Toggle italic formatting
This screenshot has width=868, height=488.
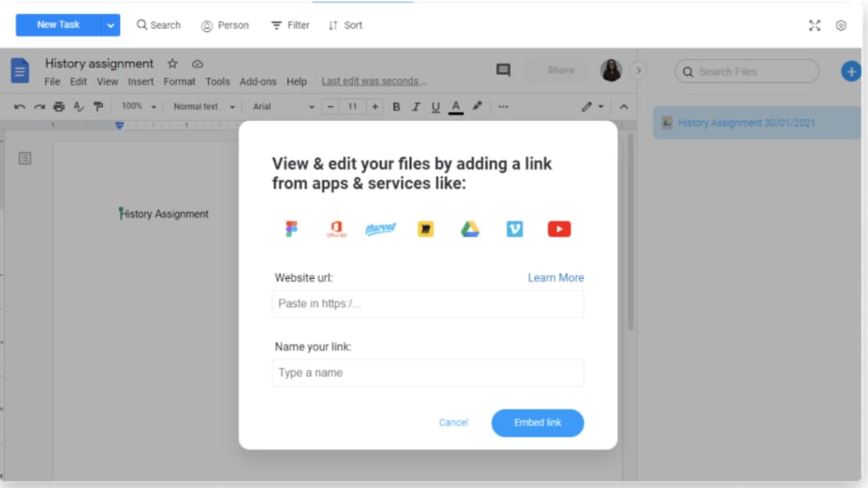click(416, 107)
